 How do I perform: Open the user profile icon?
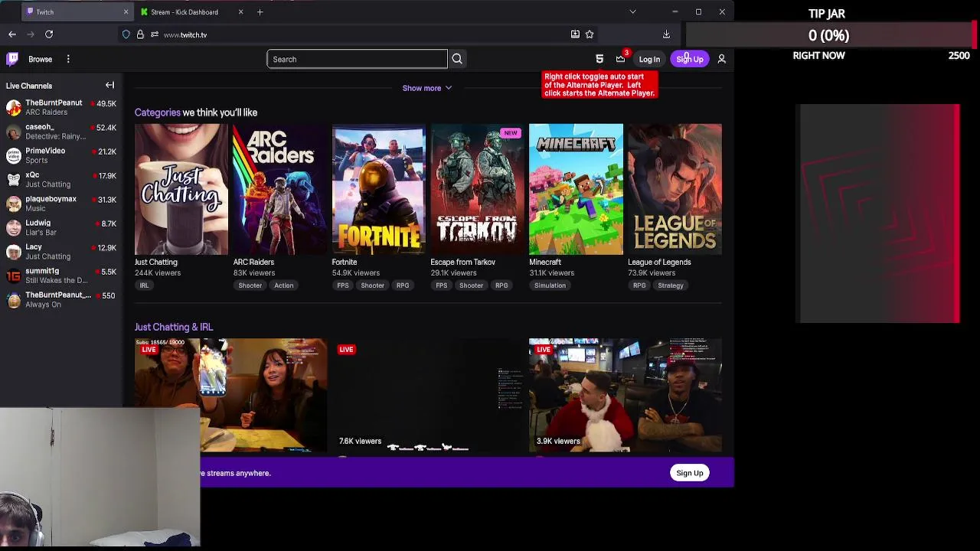click(x=721, y=59)
